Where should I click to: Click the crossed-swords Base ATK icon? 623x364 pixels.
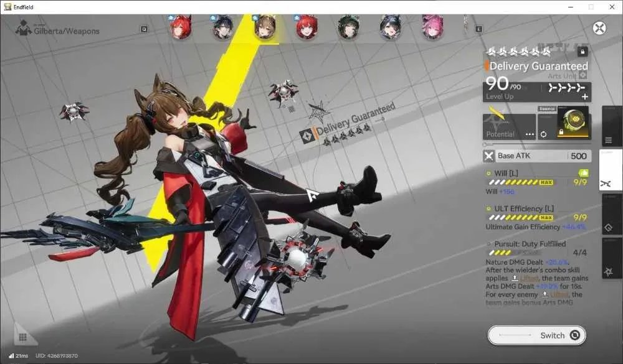point(488,156)
